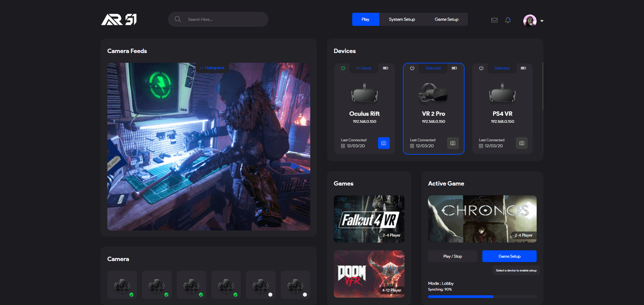Toggle power on Oculus Rift card
Screen dimensions: 644x305
(343, 68)
